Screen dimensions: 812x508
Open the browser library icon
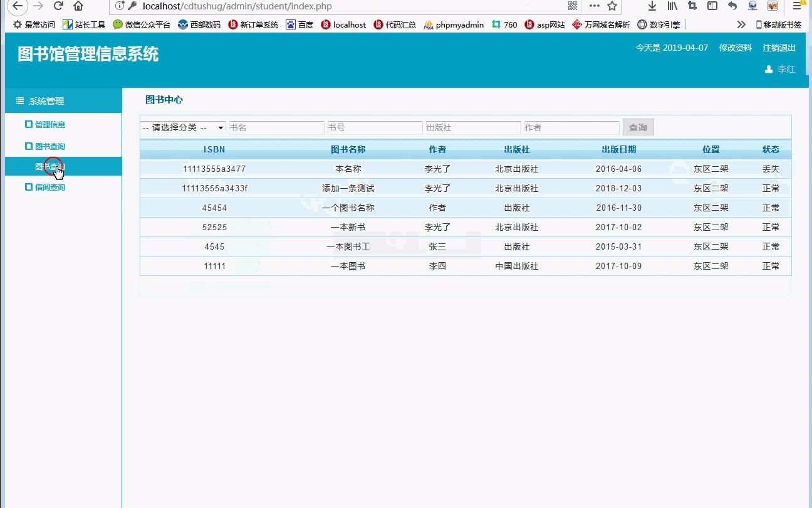672,6
